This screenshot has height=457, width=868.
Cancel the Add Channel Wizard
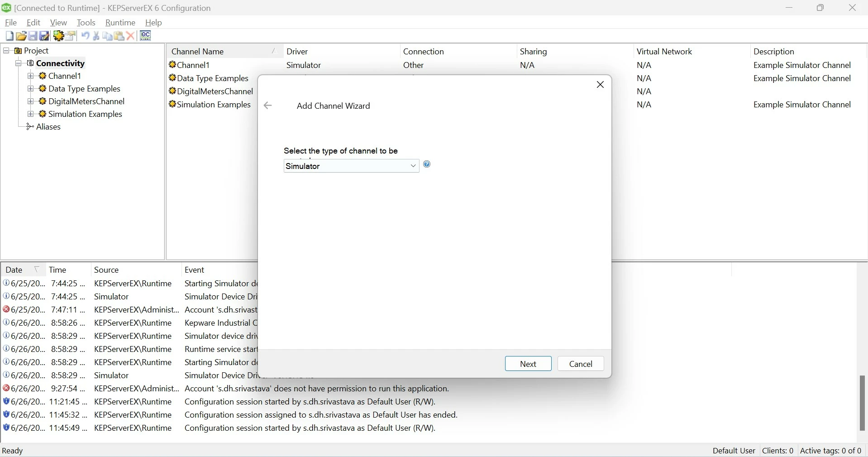point(581,364)
